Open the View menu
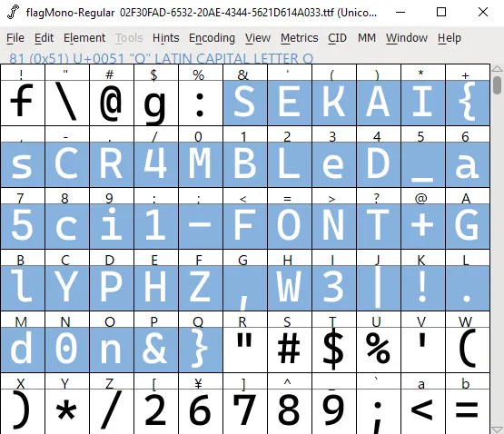504x434 pixels. [258, 38]
